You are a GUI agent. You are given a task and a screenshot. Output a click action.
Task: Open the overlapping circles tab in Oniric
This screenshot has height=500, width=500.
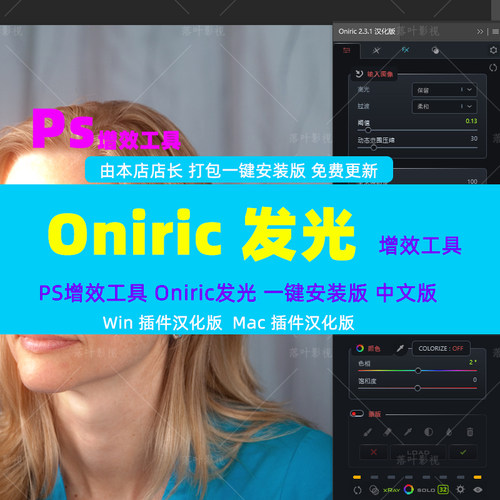[435, 50]
